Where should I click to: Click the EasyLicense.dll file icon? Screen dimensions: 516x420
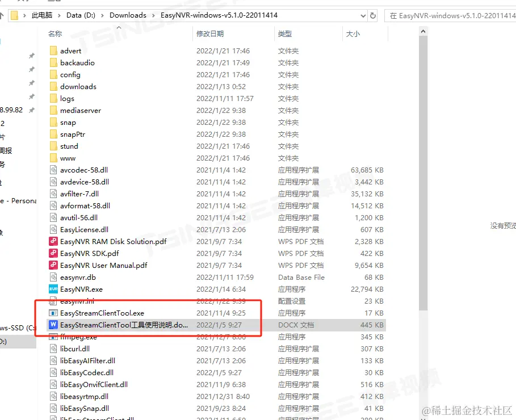(53, 229)
